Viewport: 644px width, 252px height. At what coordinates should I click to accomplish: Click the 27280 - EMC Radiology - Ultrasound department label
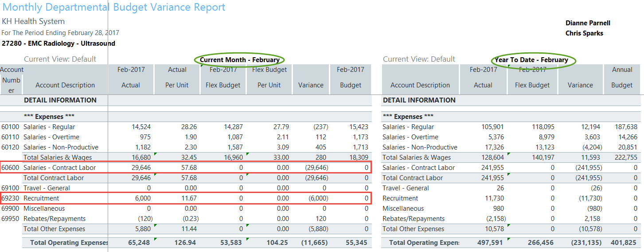(x=59, y=43)
